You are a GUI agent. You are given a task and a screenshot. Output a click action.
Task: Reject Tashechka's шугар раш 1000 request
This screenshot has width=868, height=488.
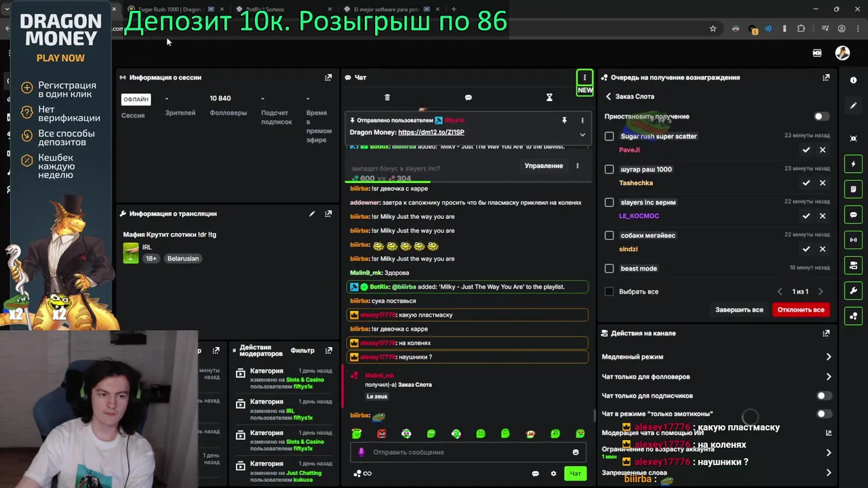(x=823, y=183)
